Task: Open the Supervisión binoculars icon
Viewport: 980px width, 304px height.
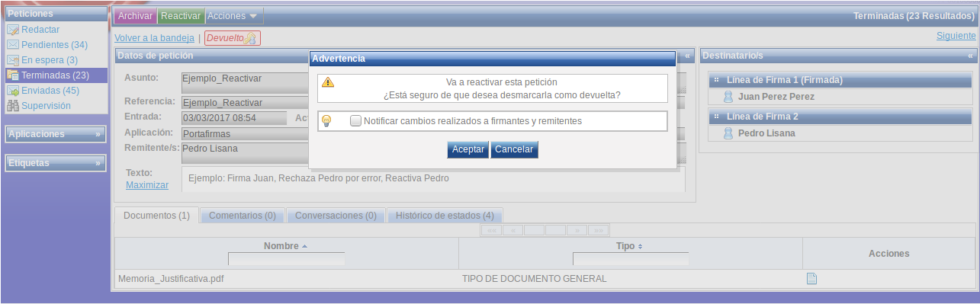Action: click(x=13, y=106)
